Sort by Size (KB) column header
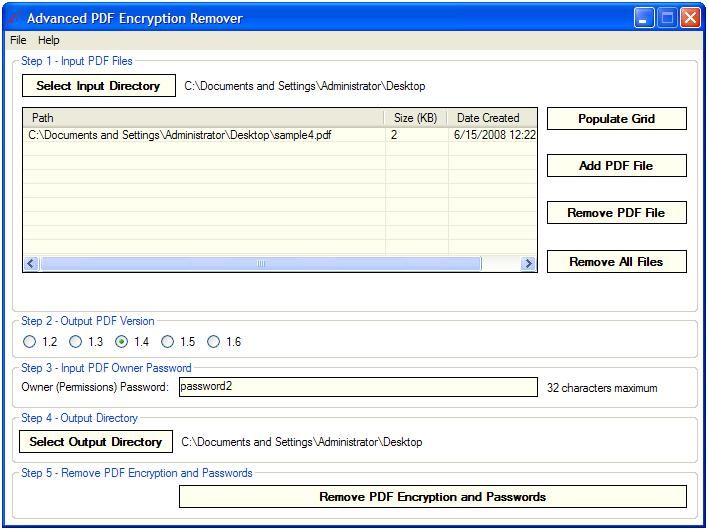Screen dimensions: 708x530 [x=414, y=118]
